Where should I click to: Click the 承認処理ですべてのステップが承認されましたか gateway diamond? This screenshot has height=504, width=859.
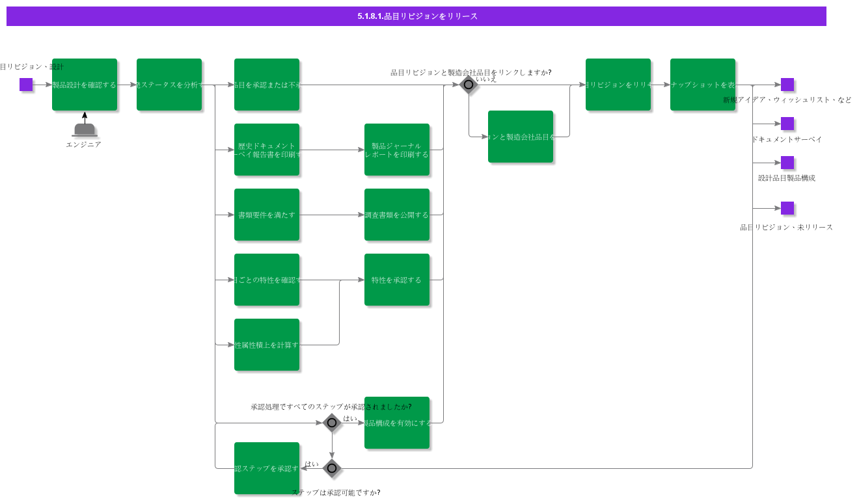coord(332,423)
